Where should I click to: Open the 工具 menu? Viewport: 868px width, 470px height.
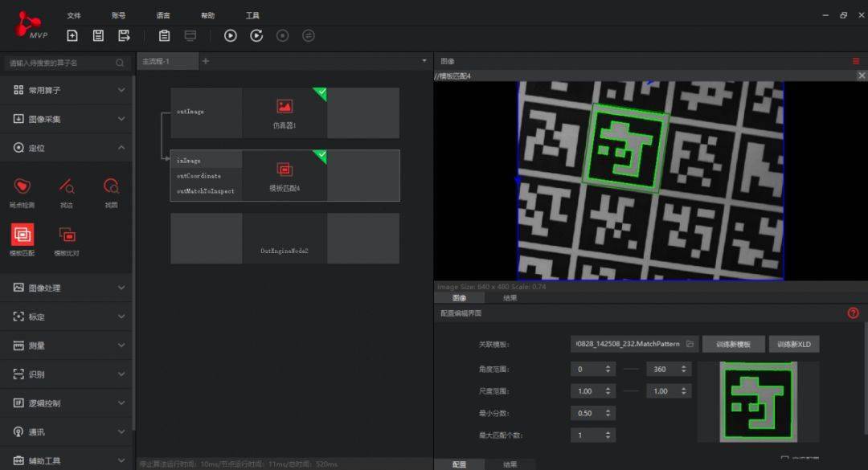(252, 15)
